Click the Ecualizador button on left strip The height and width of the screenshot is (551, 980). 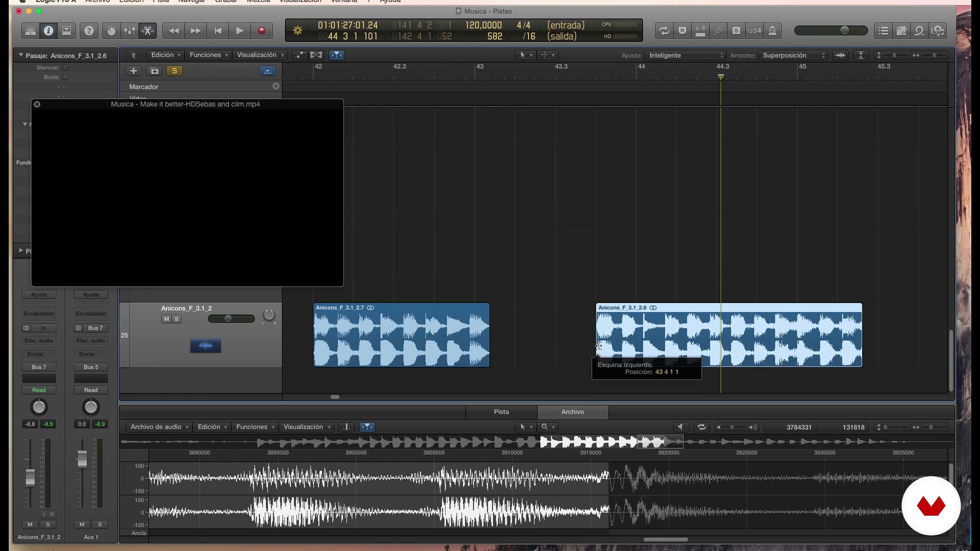pos(39,313)
